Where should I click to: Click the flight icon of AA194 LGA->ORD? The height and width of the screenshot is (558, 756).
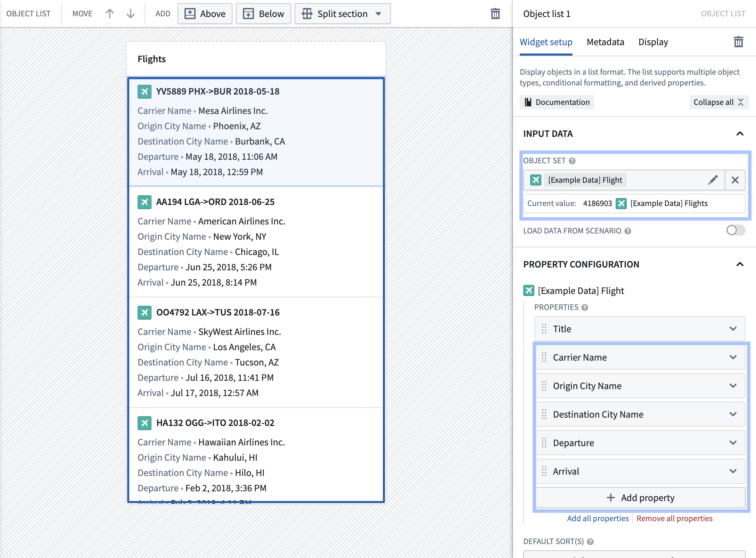pyautogui.click(x=145, y=202)
